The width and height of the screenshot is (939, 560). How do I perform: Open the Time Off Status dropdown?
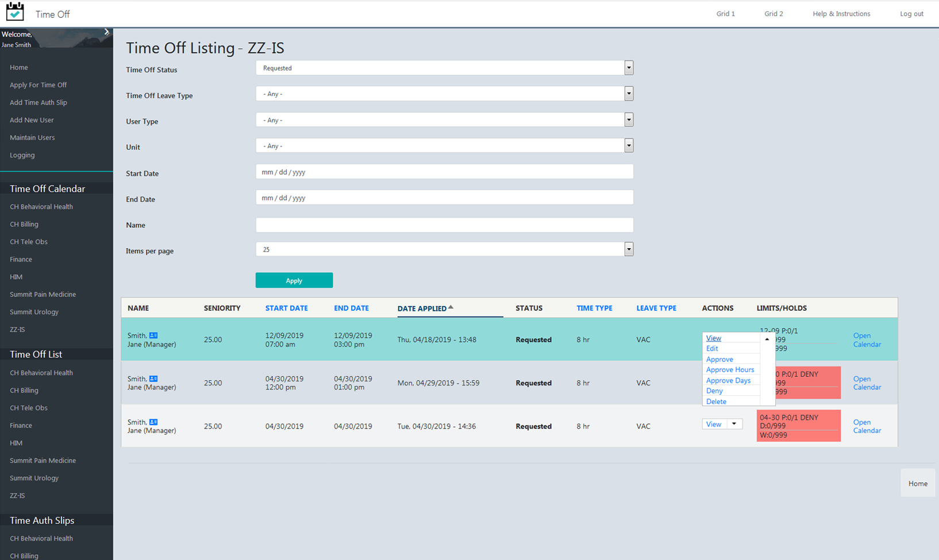(x=628, y=68)
